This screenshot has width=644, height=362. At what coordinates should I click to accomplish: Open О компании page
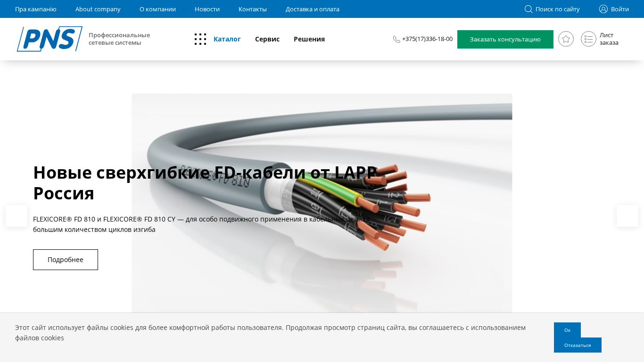pos(157,9)
